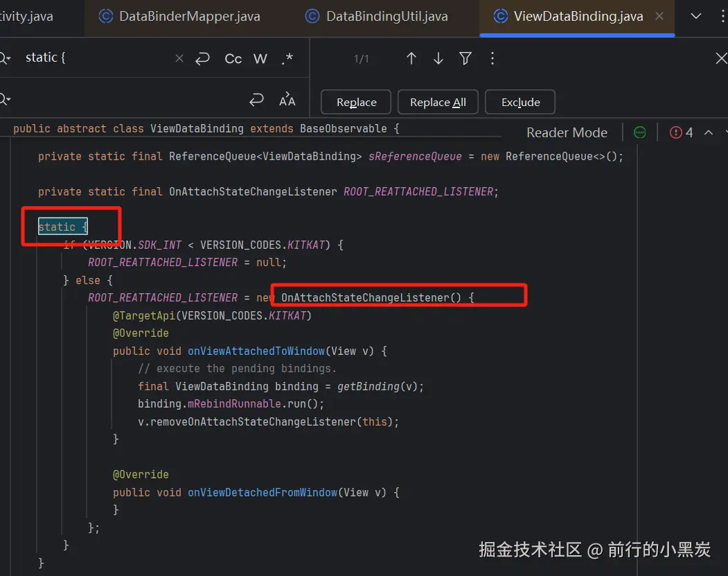This screenshot has height=576, width=728.
Task: Toggle Words (W) search option
Action: point(260,58)
